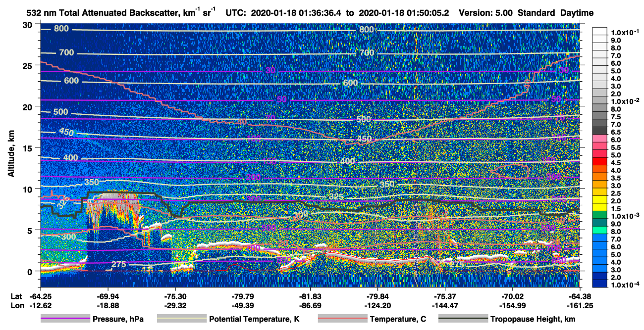644x330 pixels.
Task: Click the altitude axis tick '20'
Action: [29, 106]
